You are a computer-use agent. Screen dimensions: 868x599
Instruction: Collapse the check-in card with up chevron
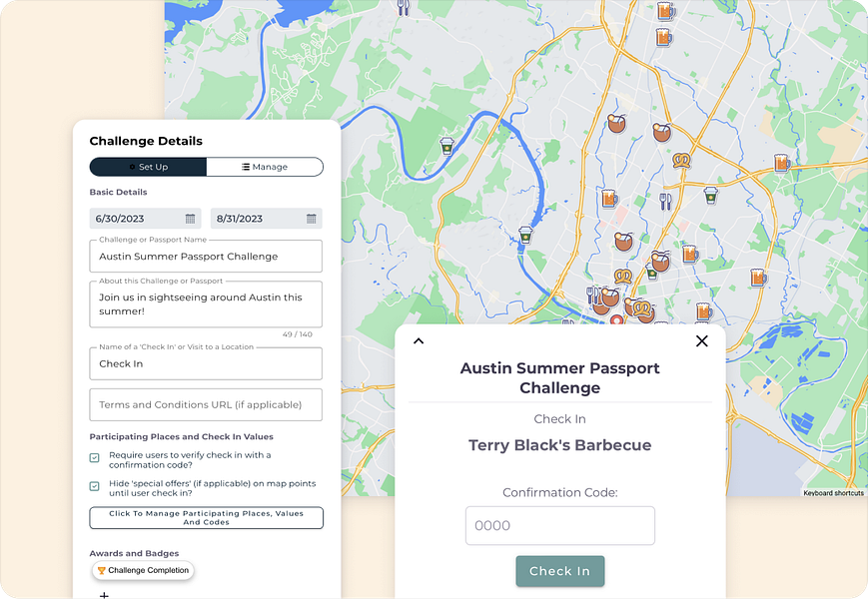pos(419,341)
